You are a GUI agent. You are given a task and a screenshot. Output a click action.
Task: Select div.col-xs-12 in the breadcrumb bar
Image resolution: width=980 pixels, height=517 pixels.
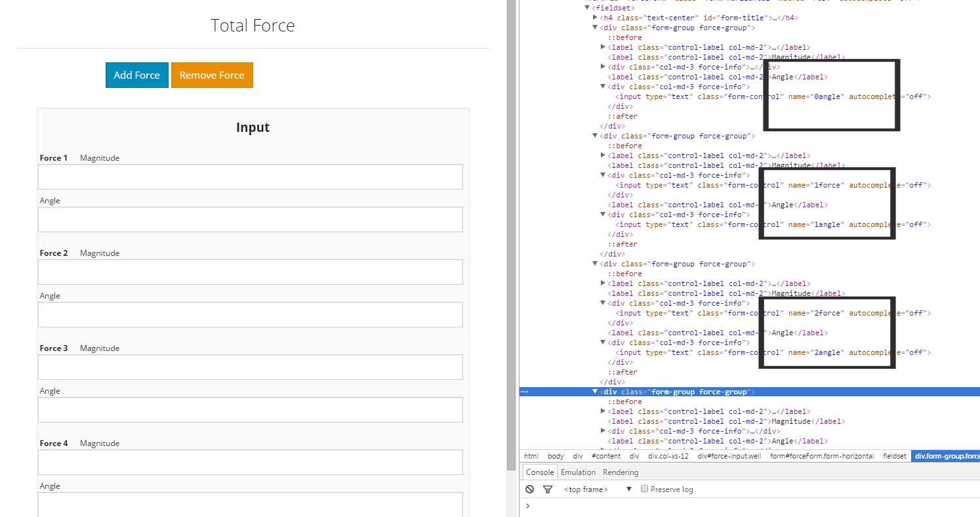(x=668, y=456)
